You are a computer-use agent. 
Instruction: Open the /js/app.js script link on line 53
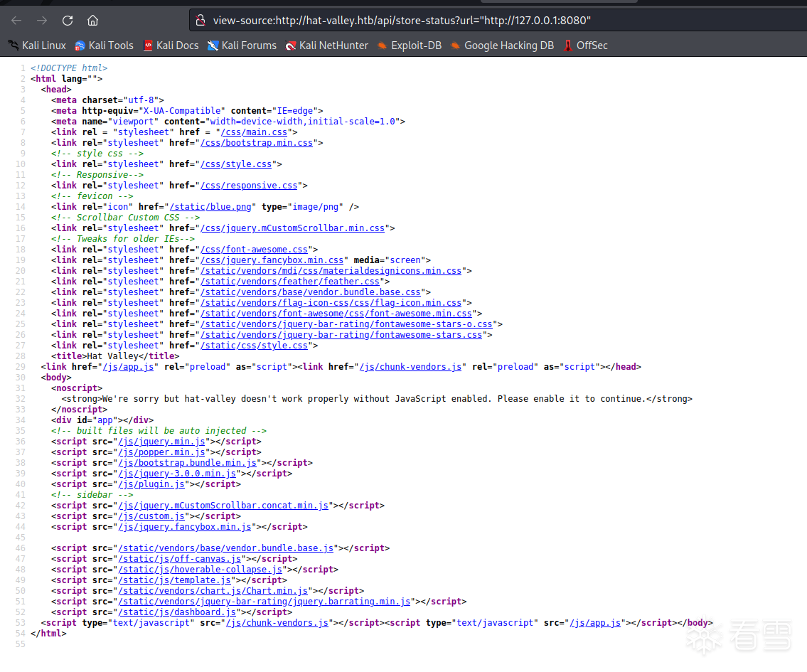click(x=595, y=623)
